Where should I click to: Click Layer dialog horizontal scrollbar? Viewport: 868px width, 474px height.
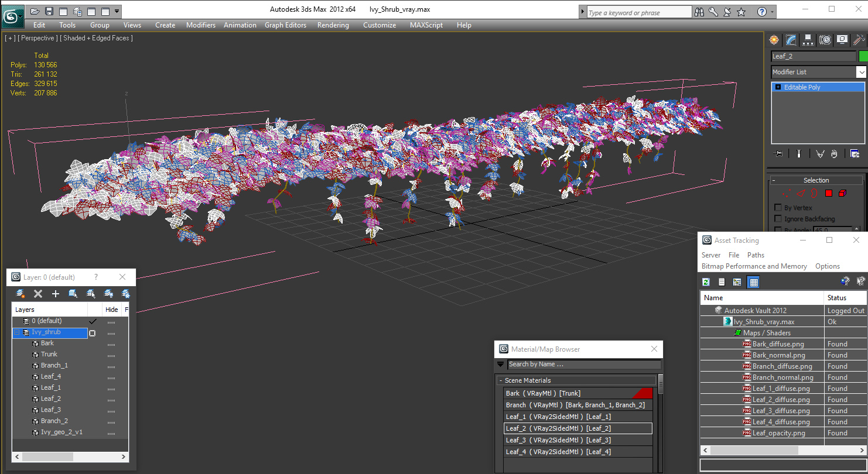tap(70, 456)
